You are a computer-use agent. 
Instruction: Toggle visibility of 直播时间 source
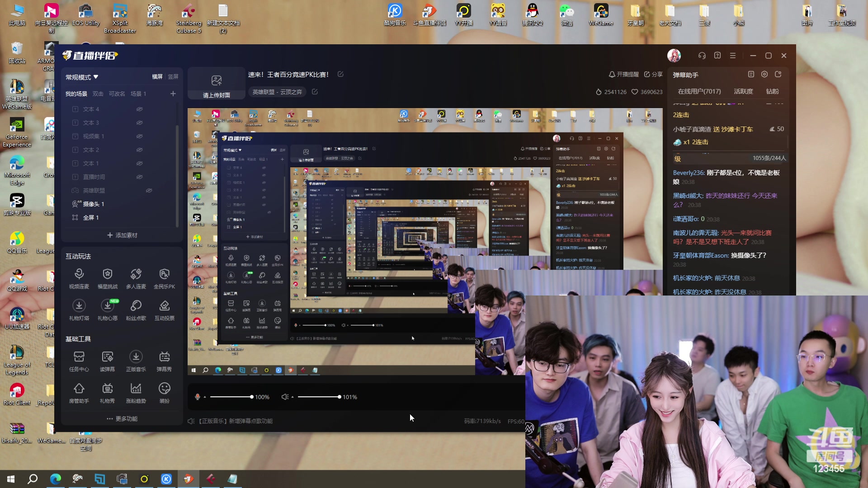(140, 177)
